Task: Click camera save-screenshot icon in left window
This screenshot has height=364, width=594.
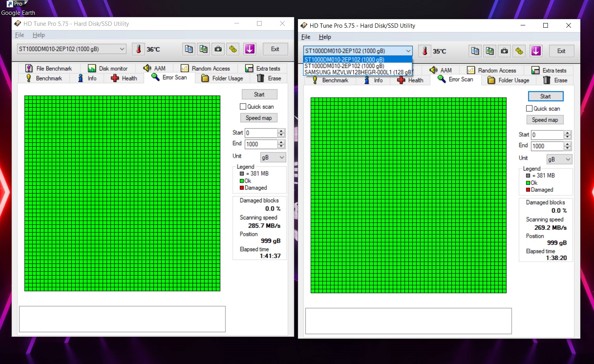Action: (x=218, y=49)
